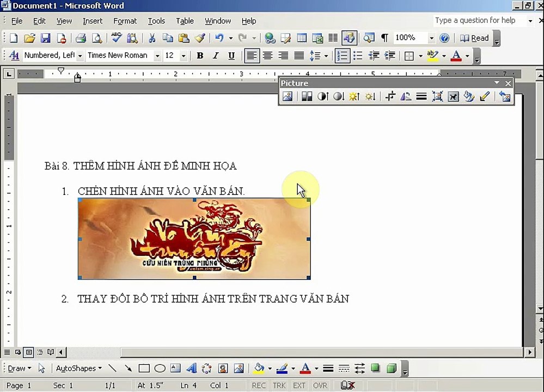Click the Insert Table icon
Image resolution: width=544 pixels, height=392 pixels.
[302, 38]
